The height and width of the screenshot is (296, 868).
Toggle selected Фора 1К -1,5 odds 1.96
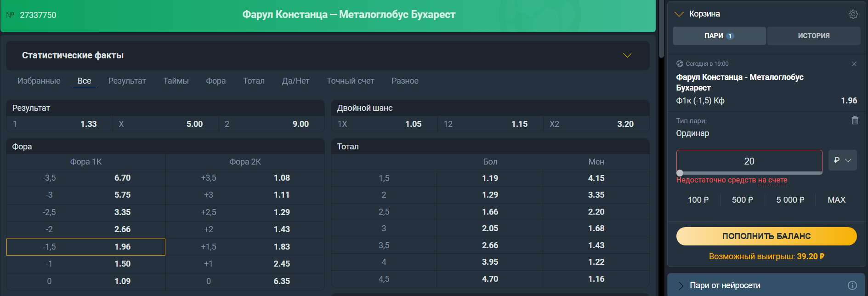click(86, 247)
